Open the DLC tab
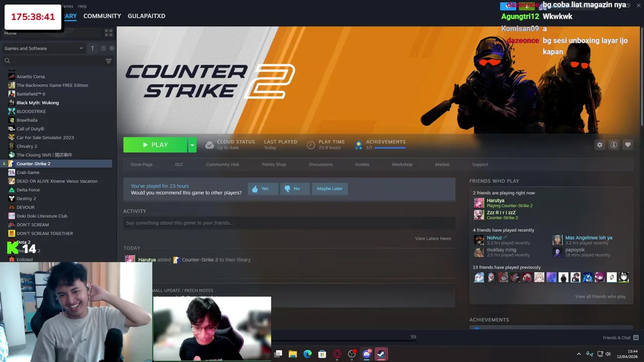The width and height of the screenshot is (644, 362). [x=179, y=164]
